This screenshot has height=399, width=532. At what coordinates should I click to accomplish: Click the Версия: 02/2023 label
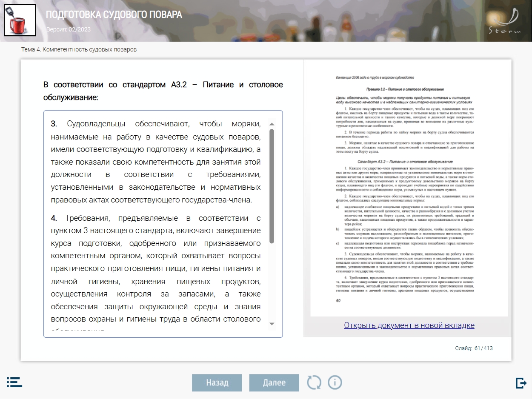[x=68, y=29]
